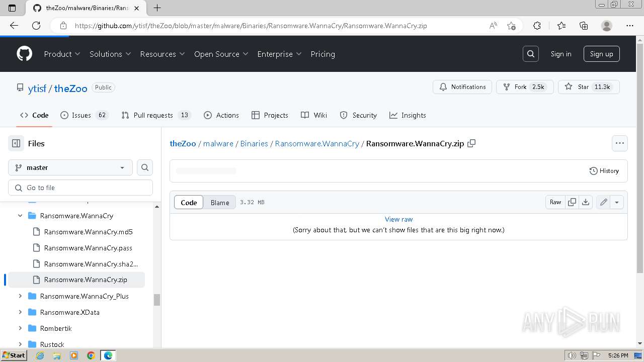Open Ransomware.WannaCry.md5 file
Viewport: 644px width, 362px height.
point(88,232)
